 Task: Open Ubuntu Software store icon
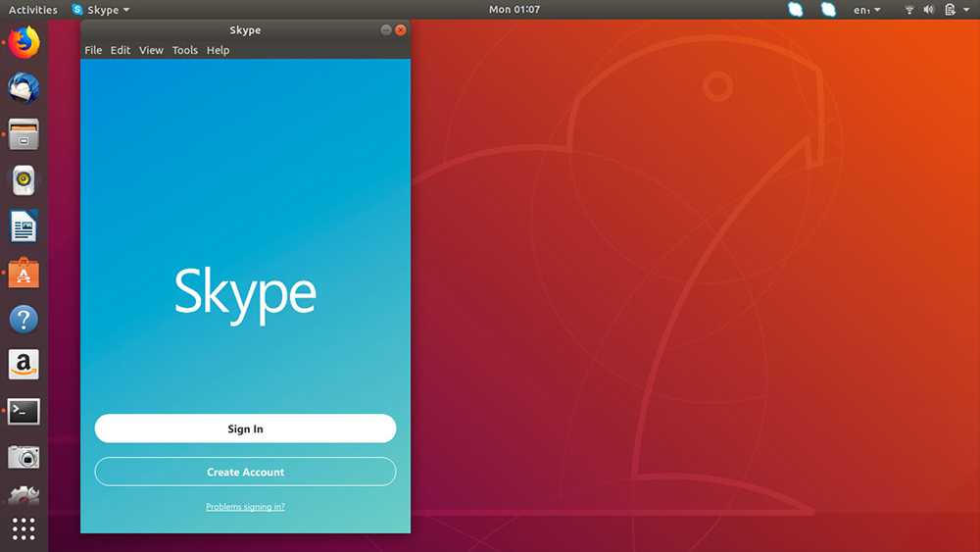(x=24, y=274)
